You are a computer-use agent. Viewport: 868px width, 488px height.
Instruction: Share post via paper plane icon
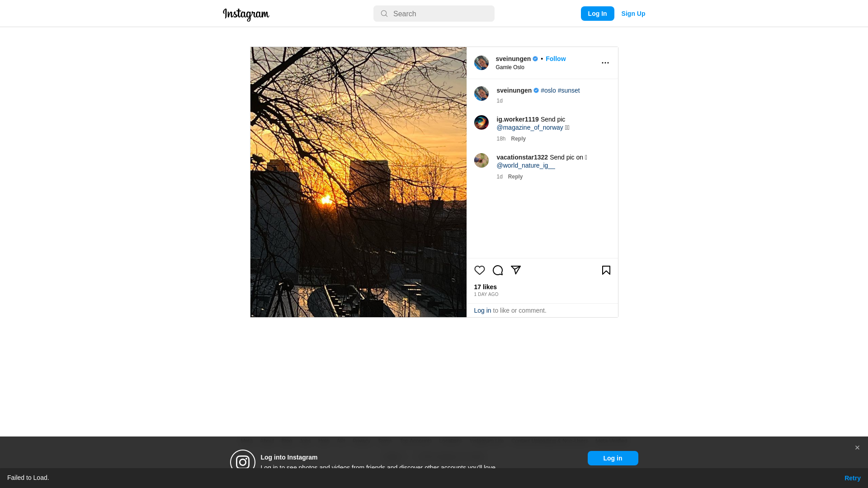coord(516,270)
